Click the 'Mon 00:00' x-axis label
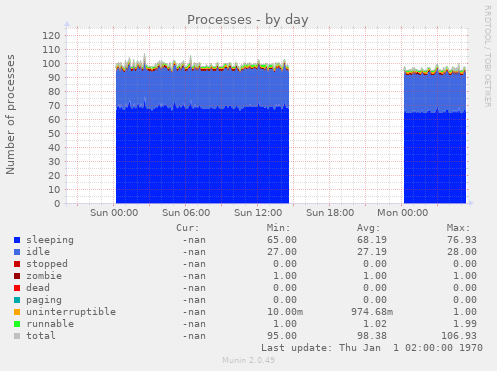The image size is (497, 371). [x=403, y=213]
